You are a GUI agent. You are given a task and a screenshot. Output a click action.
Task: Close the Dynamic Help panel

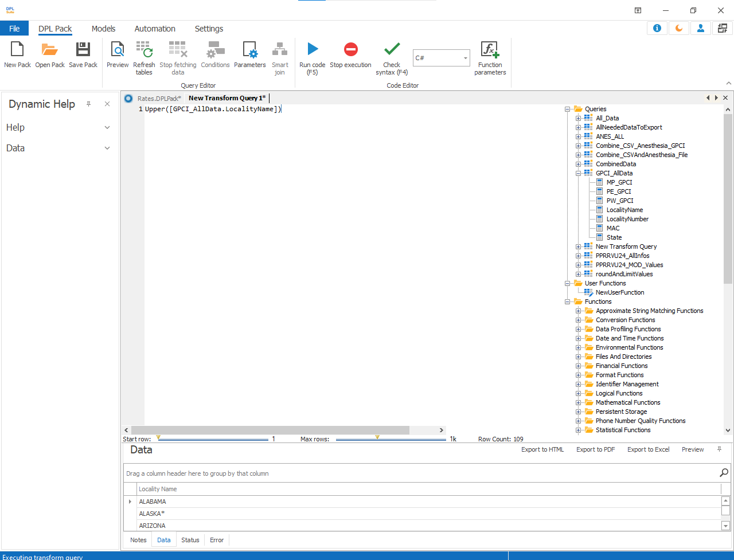click(x=107, y=104)
